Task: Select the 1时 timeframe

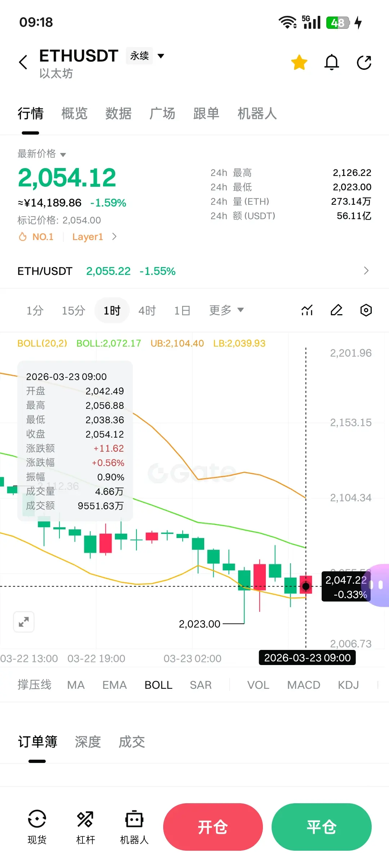Action: 112,310
